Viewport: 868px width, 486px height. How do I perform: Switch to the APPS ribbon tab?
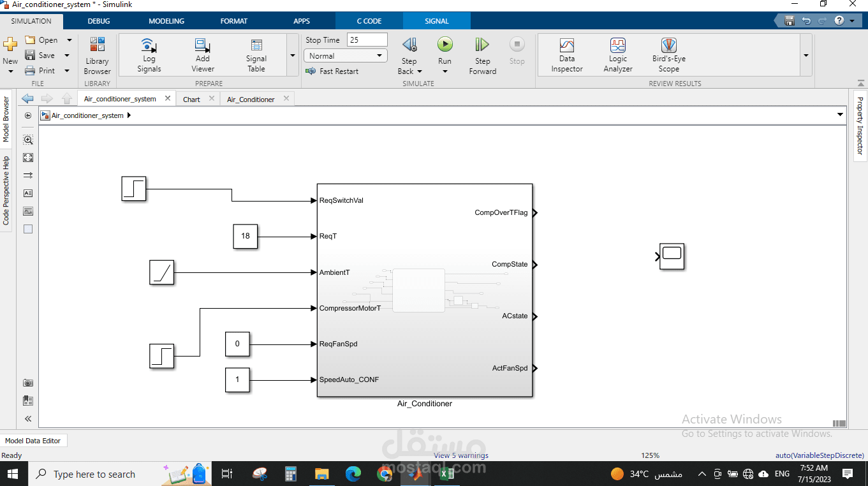click(302, 21)
